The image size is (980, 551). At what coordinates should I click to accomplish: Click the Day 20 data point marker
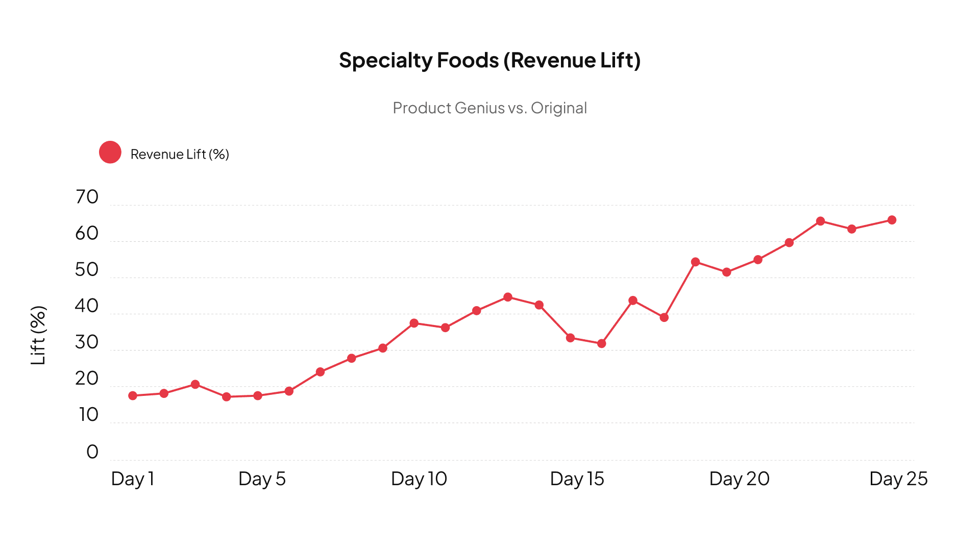[726, 272]
